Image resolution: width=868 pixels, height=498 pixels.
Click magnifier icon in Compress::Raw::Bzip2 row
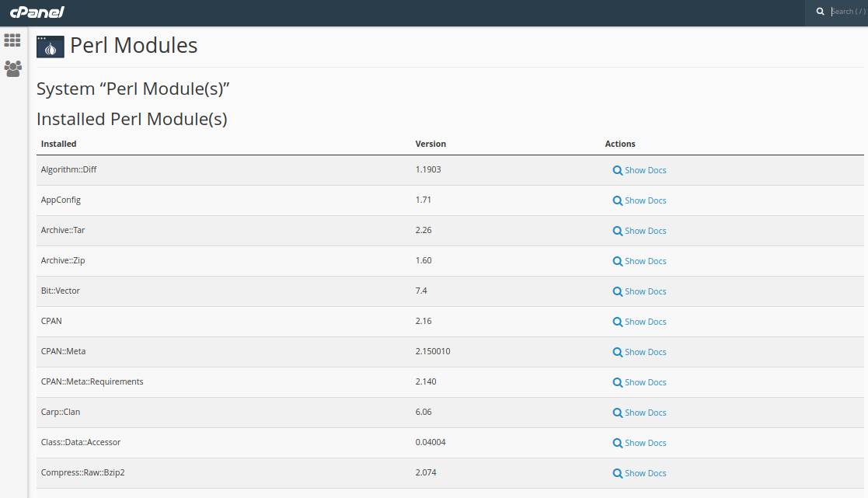point(618,473)
